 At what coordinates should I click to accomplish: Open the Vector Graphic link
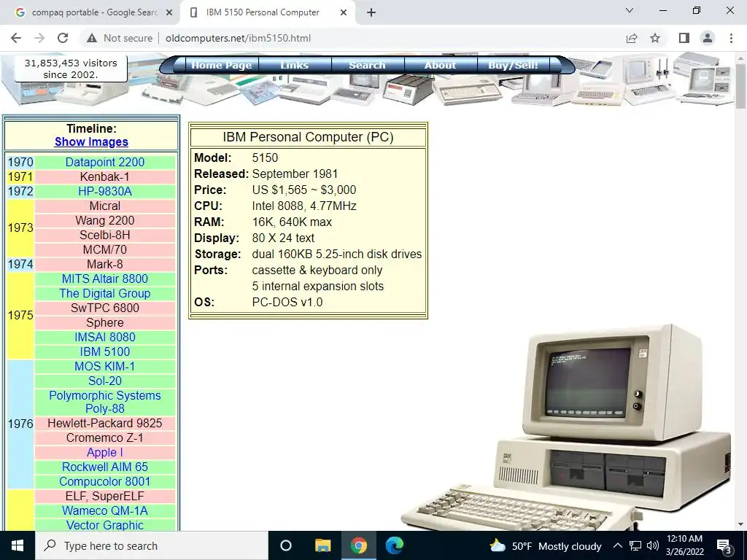(105, 525)
